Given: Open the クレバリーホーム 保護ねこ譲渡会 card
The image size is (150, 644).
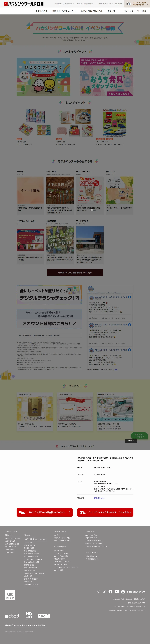Looking at the screenshot, I should pos(90,195).
